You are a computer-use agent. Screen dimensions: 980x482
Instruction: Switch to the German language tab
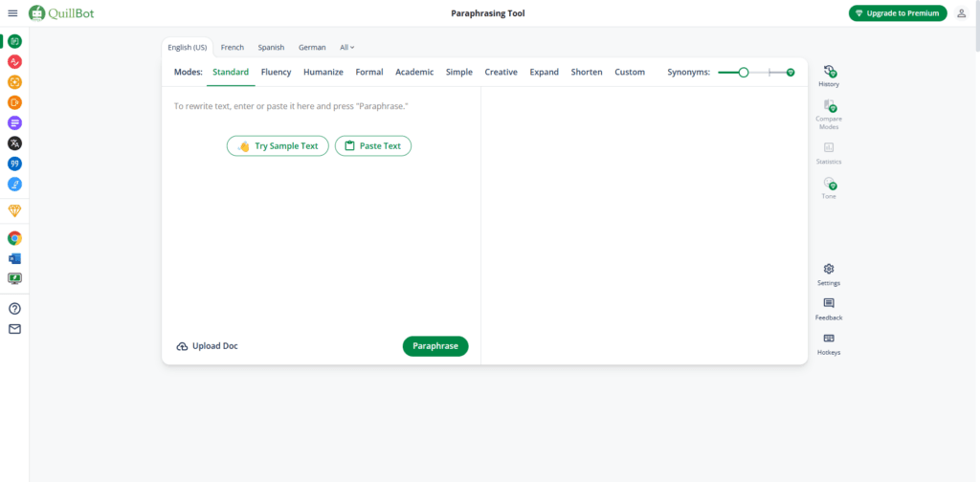312,48
